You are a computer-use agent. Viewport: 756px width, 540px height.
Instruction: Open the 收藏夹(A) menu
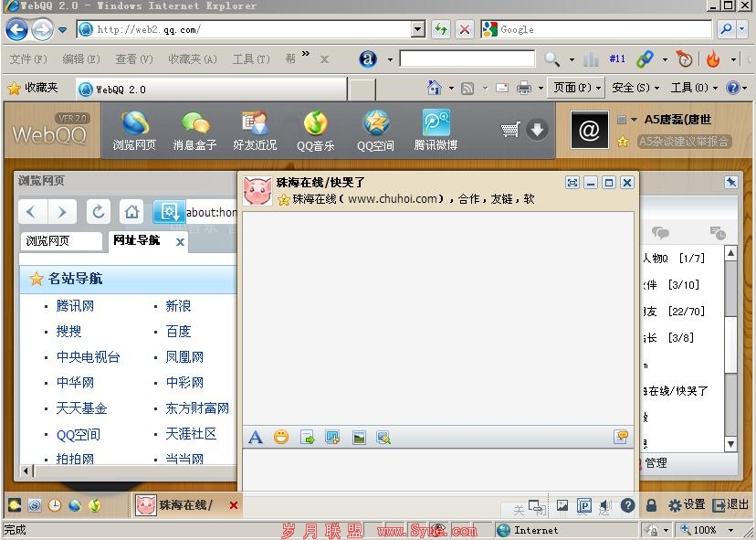(x=193, y=58)
